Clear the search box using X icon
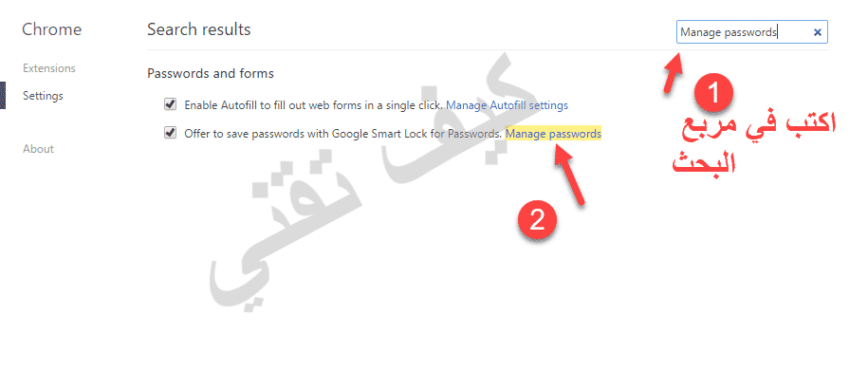 pyautogui.click(x=818, y=32)
